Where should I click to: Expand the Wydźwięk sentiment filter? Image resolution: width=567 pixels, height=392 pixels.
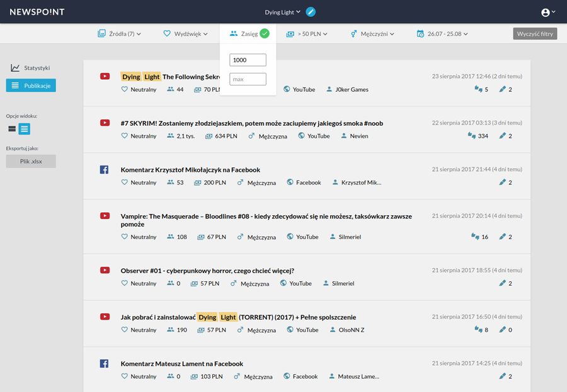tap(185, 33)
